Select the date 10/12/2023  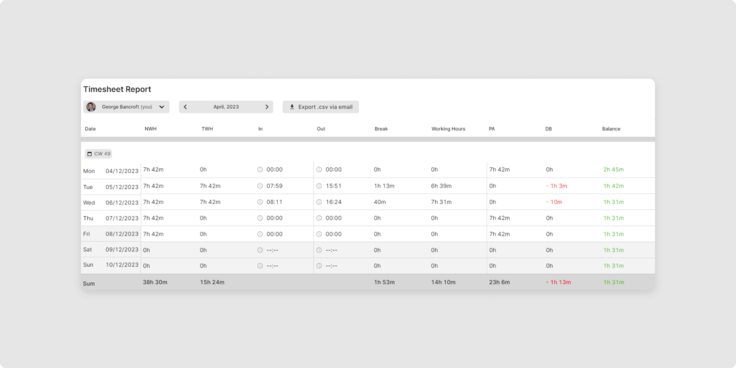tap(122, 265)
